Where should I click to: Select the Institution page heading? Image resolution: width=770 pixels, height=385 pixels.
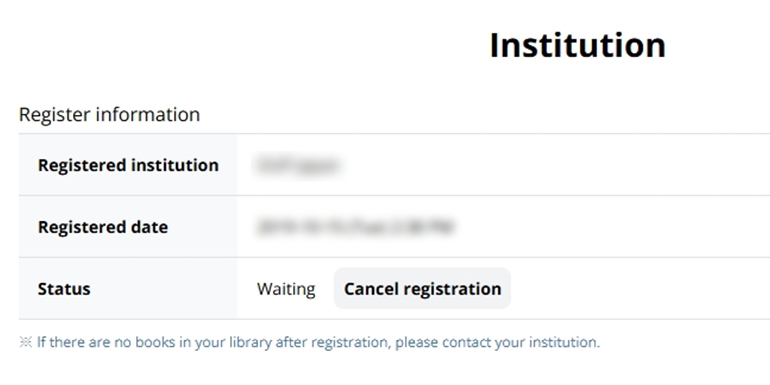click(578, 45)
